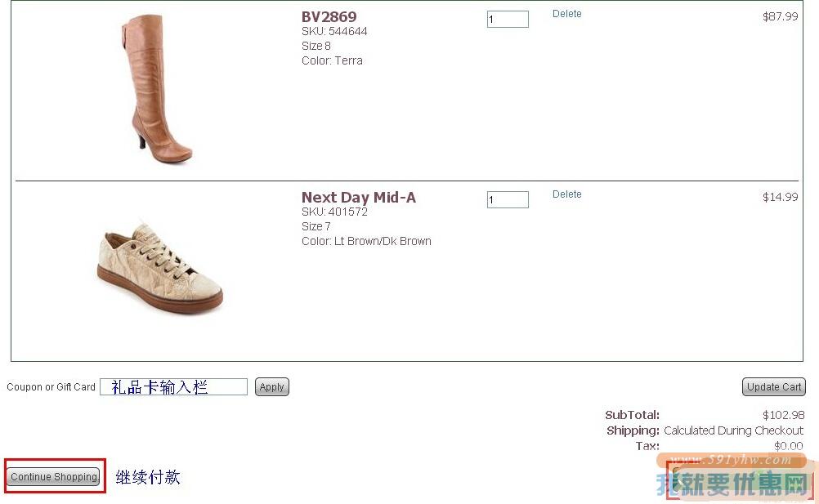
Task: Focus the quantity field for BV2869
Action: (508, 19)
